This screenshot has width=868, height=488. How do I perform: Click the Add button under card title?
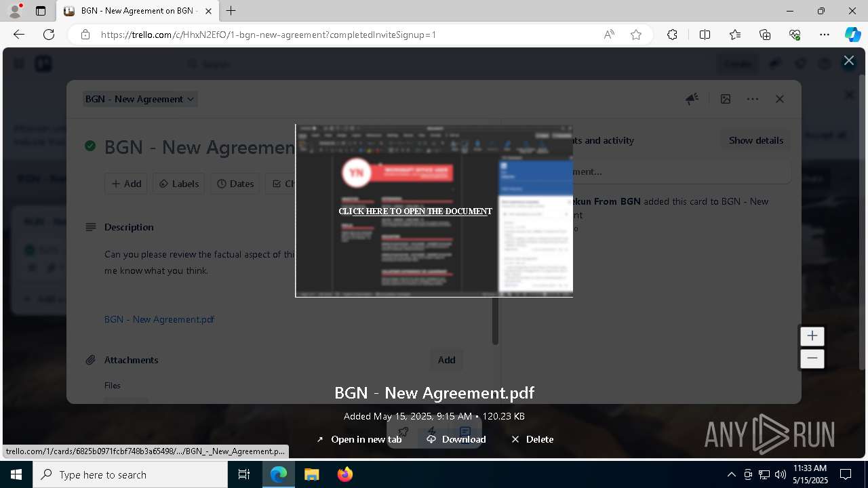[x=125, y=184]
